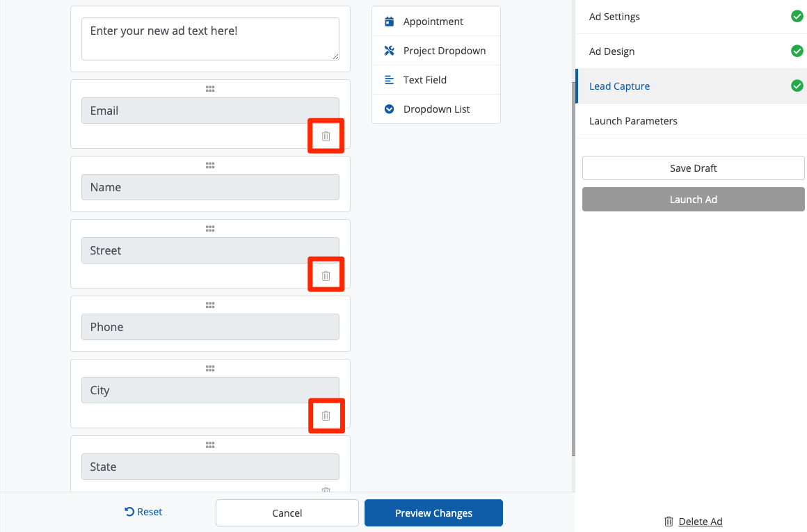Click the drag handle above Email field
The width and height of the screenshot is (807, 532).
[210, 89]
